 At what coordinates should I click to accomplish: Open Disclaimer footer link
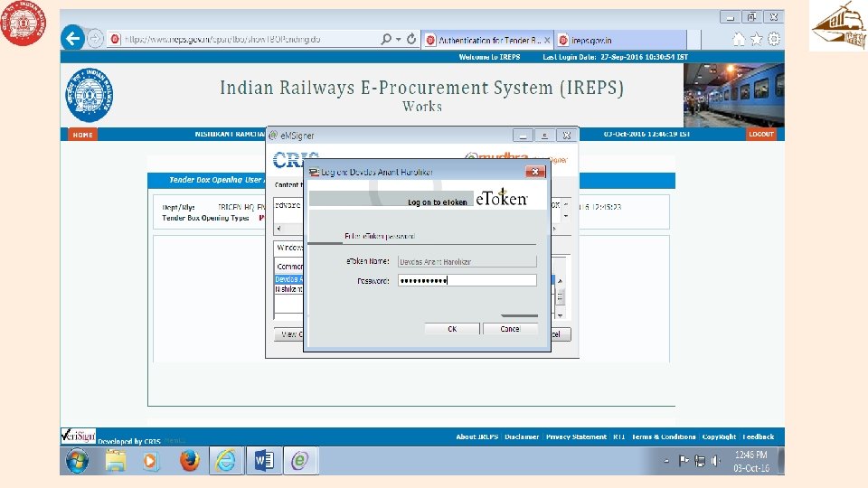pos(522,436)
